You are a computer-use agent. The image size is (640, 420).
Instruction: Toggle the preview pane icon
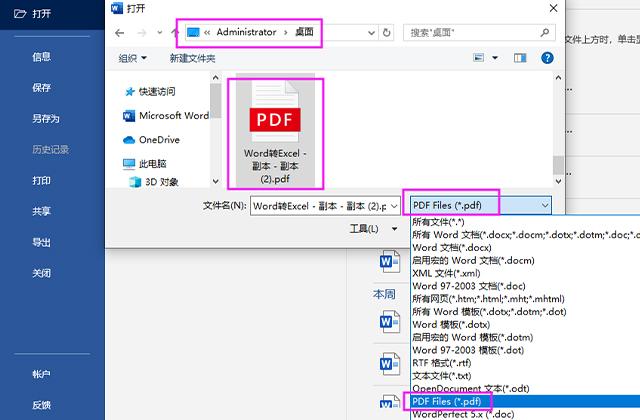point(520,58)
